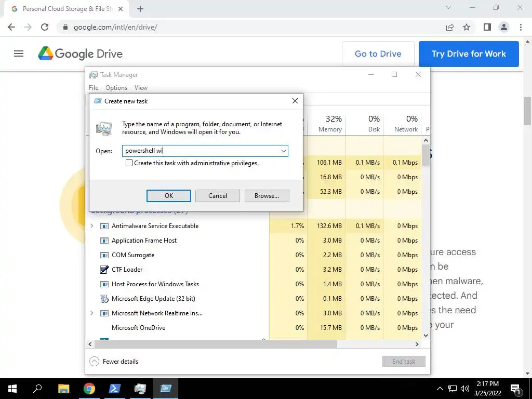This screenshot has height=399, width=532.
Task: Click Microsoft Edge Update icon
Action: point(104,299)
